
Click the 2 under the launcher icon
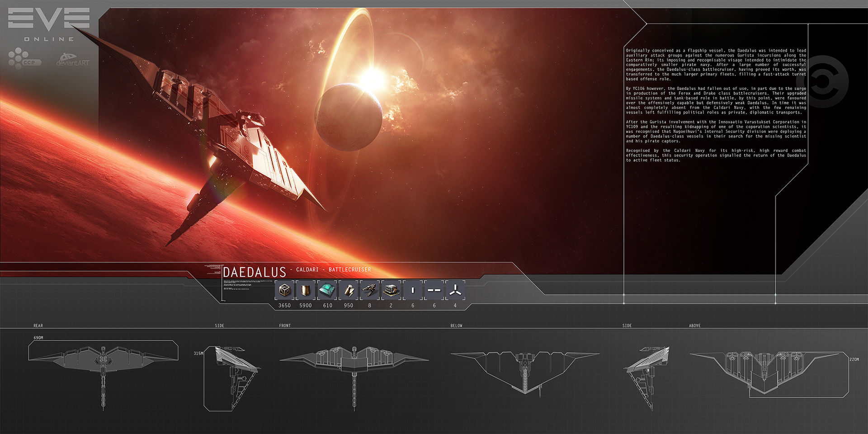[391, 306]
